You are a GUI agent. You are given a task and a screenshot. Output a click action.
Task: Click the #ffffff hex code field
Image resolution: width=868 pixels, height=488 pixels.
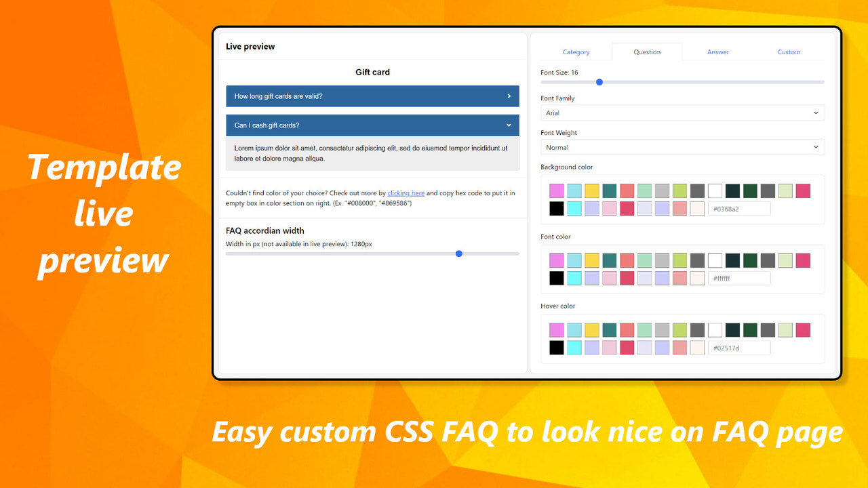coord(739,278)
